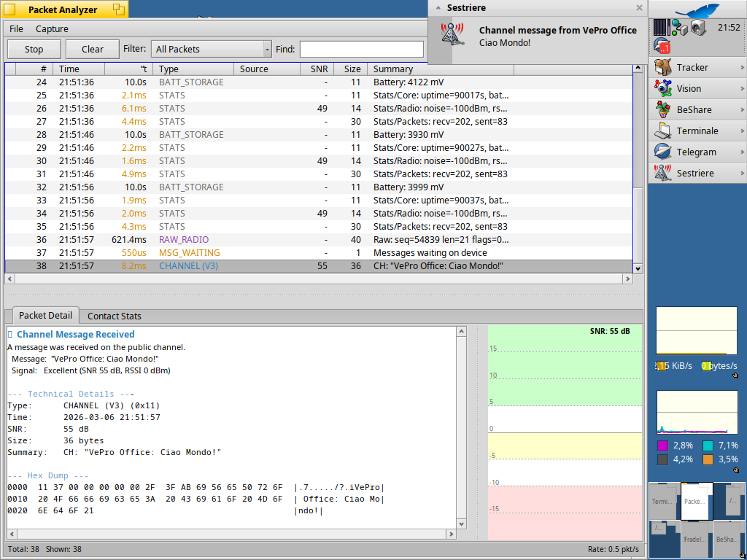Click the cyan 7,1% CPU swatch
Screen dimensions: 747x560
click(708, 446)
